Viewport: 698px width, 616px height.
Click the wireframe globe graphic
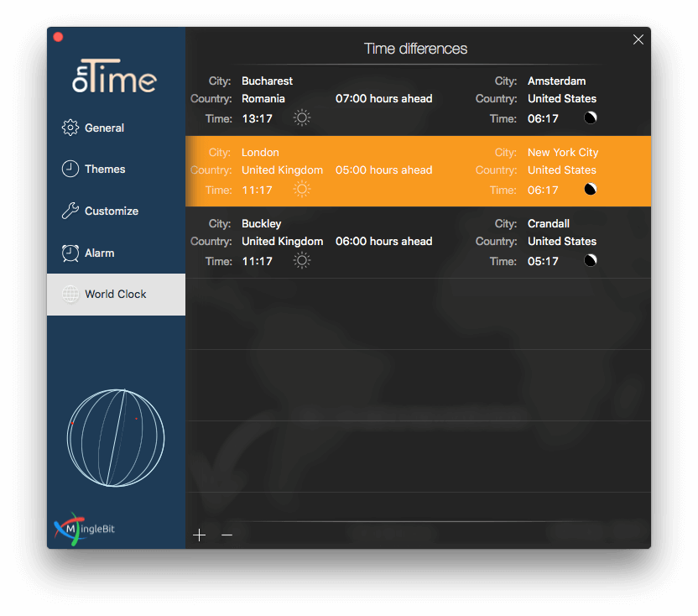116,438
